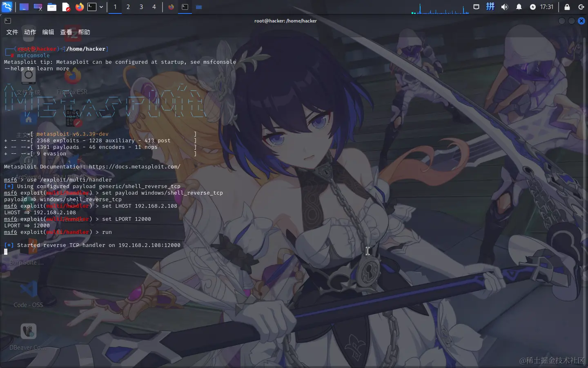Viewport: 588px width, 368px height.
Task: Open the https://docs.metasploit.com/ documentation URL
Action: click(x=135, y=167)
